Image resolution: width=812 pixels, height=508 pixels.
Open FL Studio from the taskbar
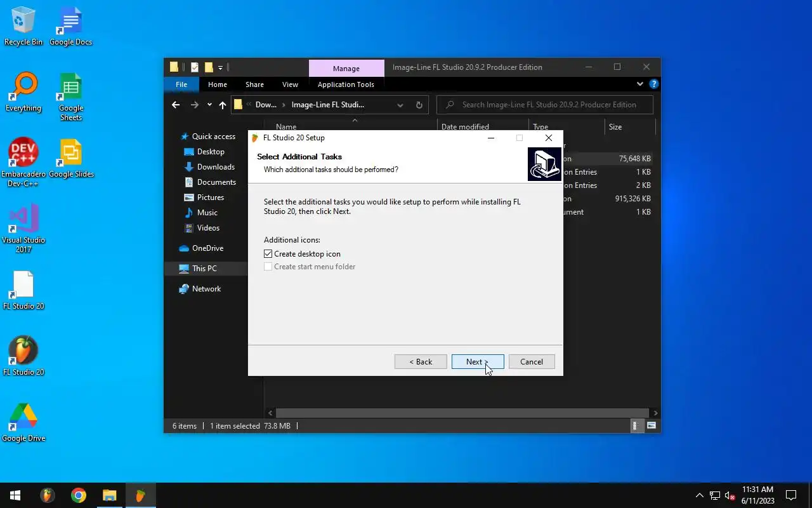click(48, 495)
